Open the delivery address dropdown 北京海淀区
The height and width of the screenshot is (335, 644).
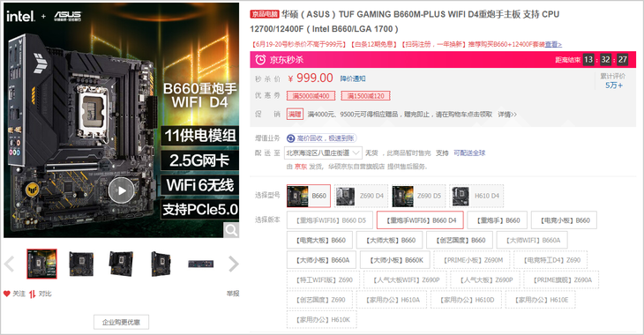323,153
